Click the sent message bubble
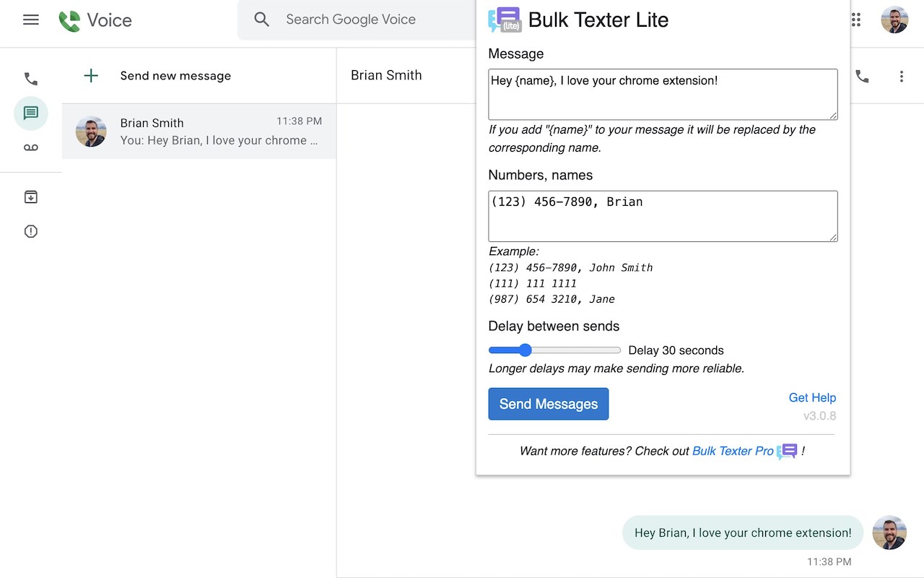This screenshot has height=578, width=924. coord(743,532)
